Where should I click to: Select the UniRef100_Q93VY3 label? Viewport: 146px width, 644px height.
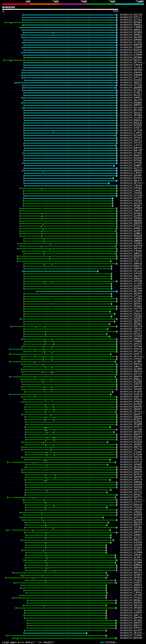click(x=131, y=304)
